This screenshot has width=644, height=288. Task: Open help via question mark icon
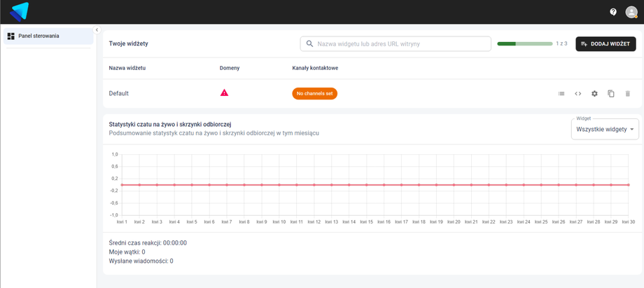(613, 12)
